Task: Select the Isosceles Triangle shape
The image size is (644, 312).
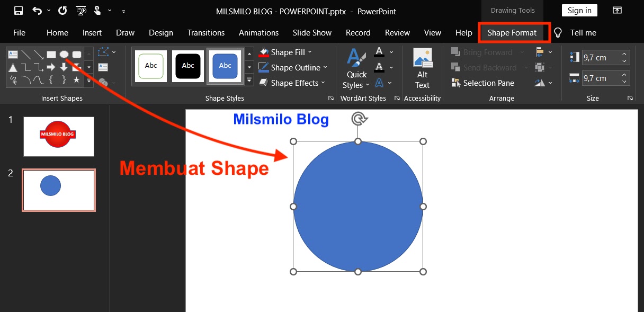Action: [x=13, y=67]
